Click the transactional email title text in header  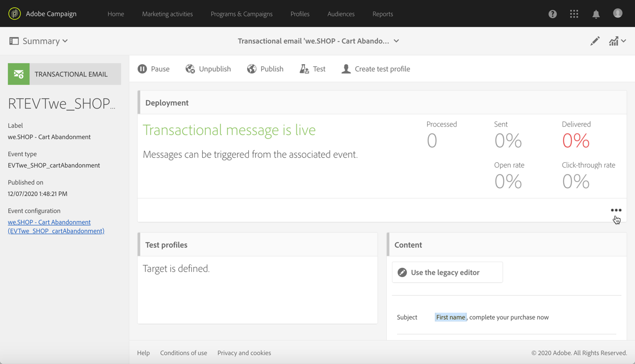click(313, 41)
